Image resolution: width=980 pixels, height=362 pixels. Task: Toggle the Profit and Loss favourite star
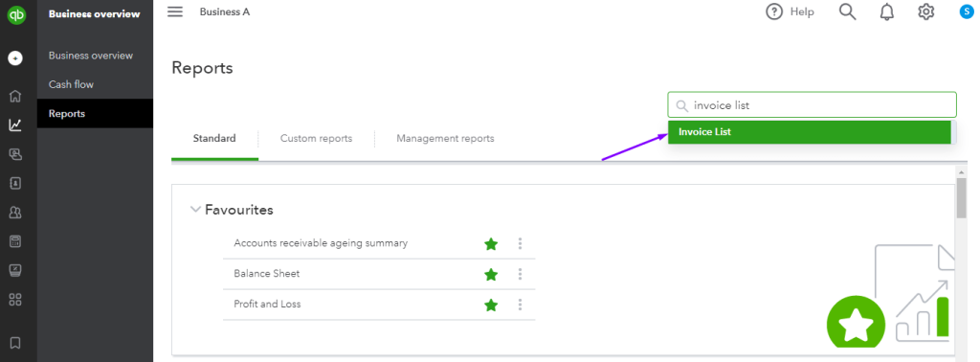coord(491,305)
